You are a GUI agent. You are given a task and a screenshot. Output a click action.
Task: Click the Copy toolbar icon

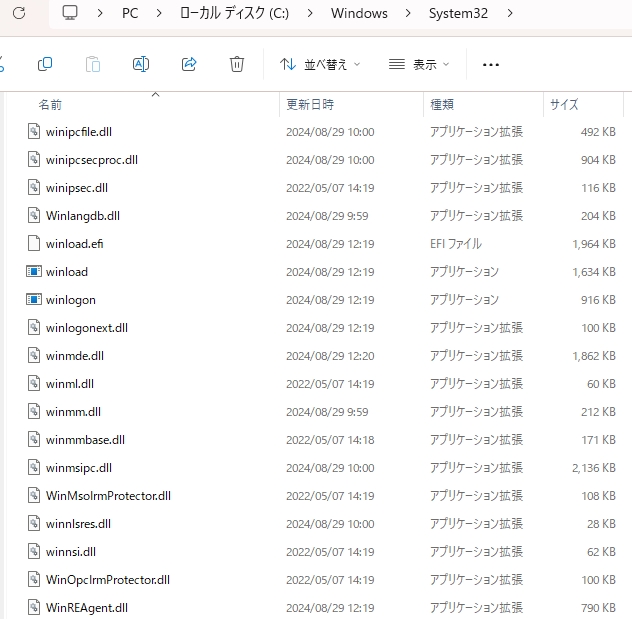point(45,64)
